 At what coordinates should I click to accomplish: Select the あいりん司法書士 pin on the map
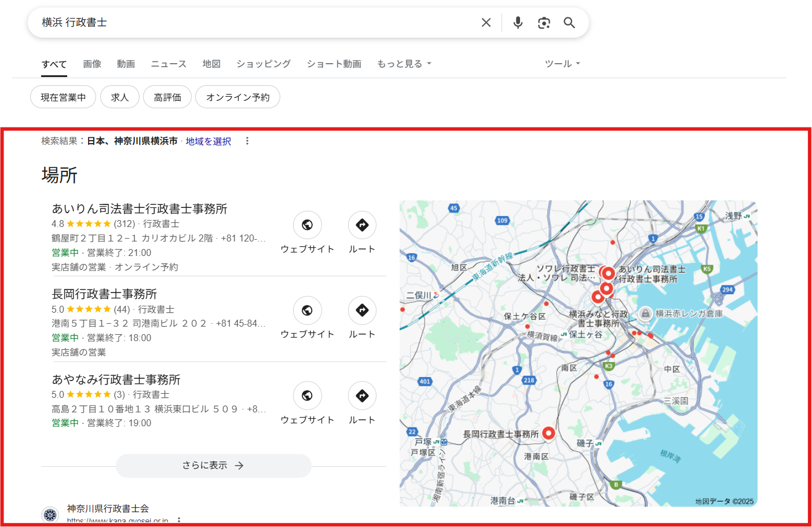[608, 273]
